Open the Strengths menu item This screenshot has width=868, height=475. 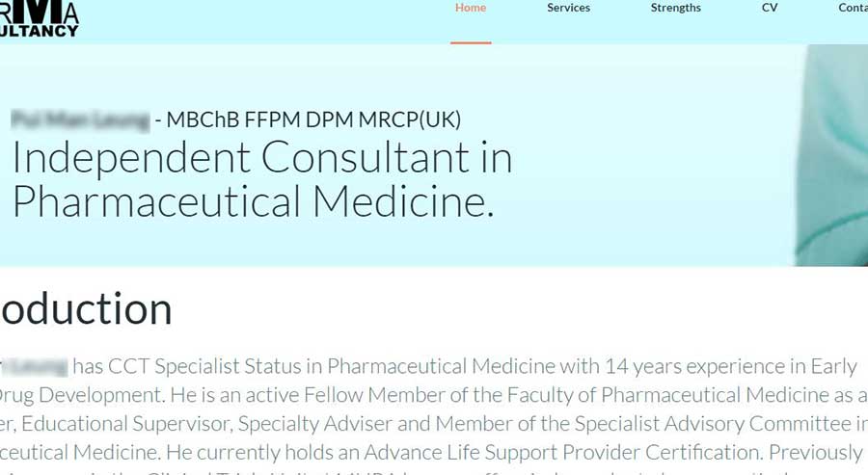[676, 8]
